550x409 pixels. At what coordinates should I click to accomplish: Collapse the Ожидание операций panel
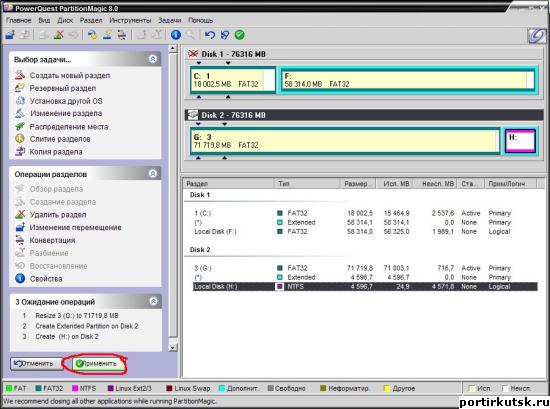pos(153,301)
